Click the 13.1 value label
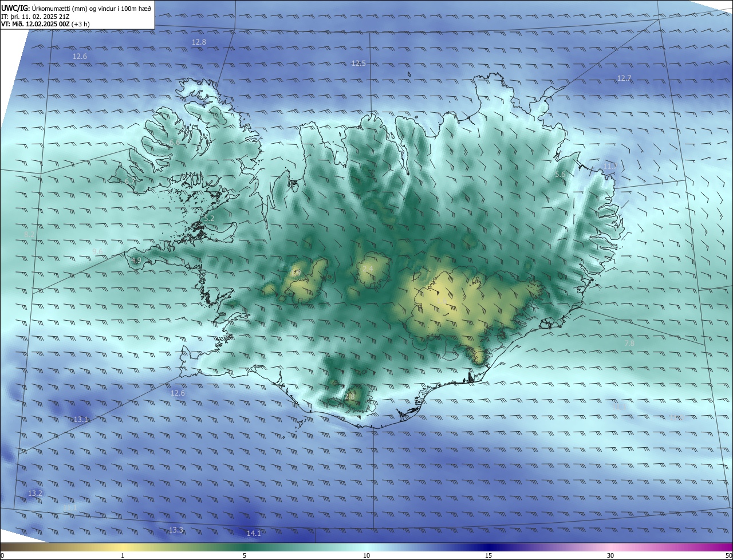 81,420
